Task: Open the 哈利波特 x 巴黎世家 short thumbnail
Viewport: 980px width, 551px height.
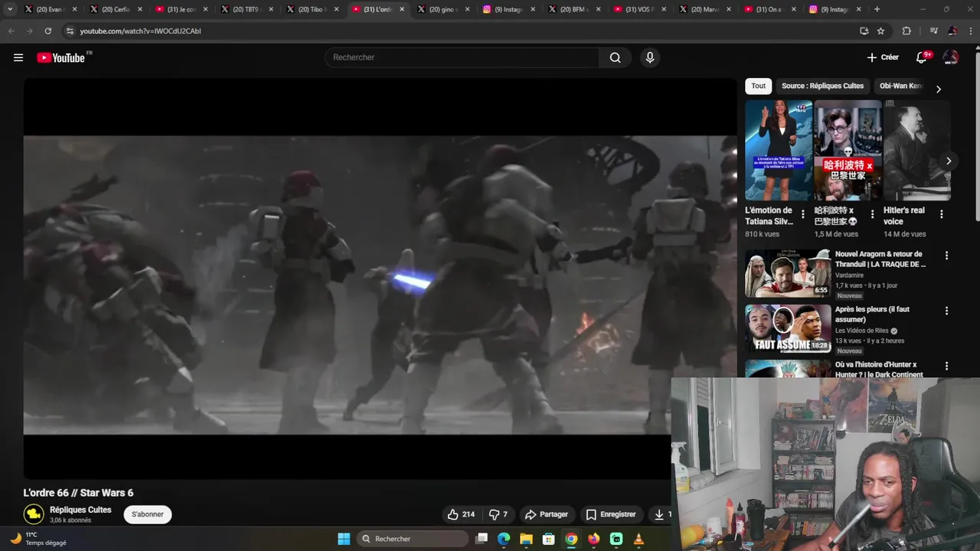Action: click(848, 150)
